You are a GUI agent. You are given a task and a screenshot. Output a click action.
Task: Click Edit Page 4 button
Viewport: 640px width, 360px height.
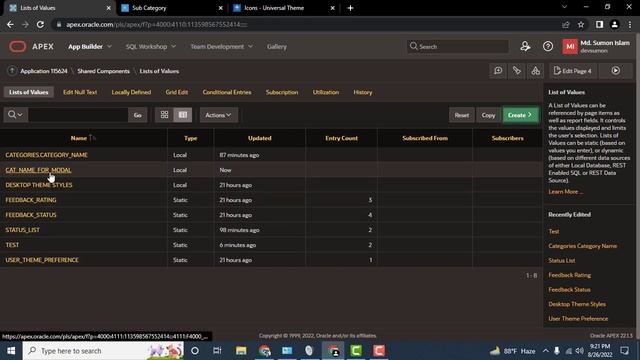click(x=573, y=71)
